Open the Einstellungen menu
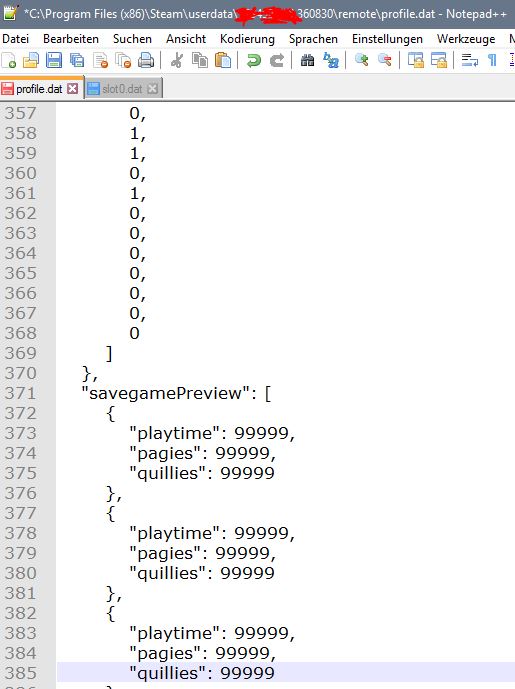This screenshot has height=689, width=515. pos(387,39)
